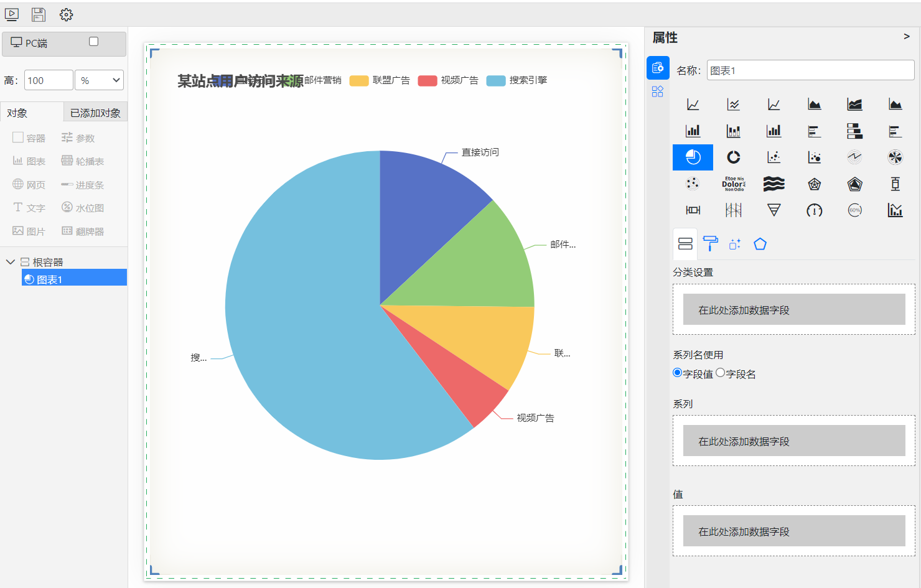Collapse the 根容器 tree node
This screenshot has width=921, height=588.
tap(10, 262)
